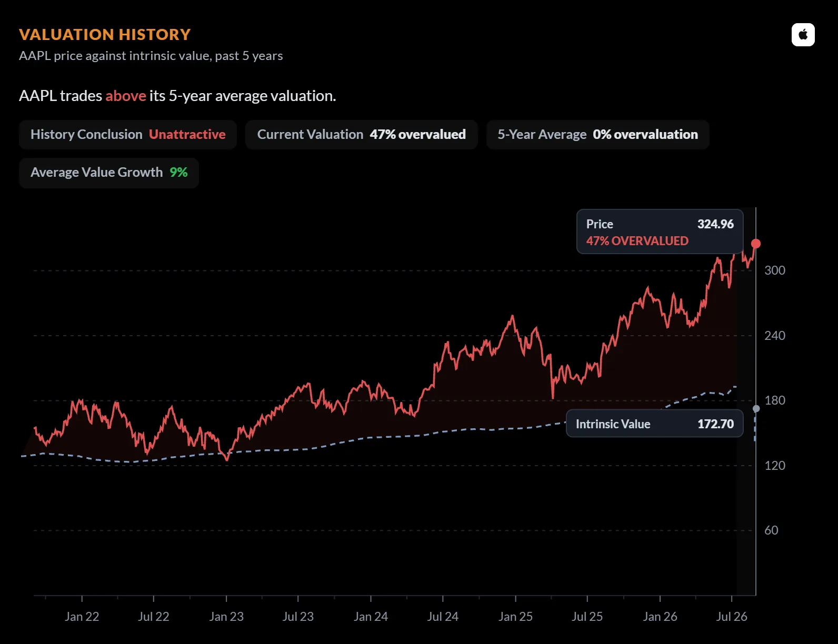Click the 'Jan 25' axis label
This screenshot has height=644, width=838.
(515, 617)
